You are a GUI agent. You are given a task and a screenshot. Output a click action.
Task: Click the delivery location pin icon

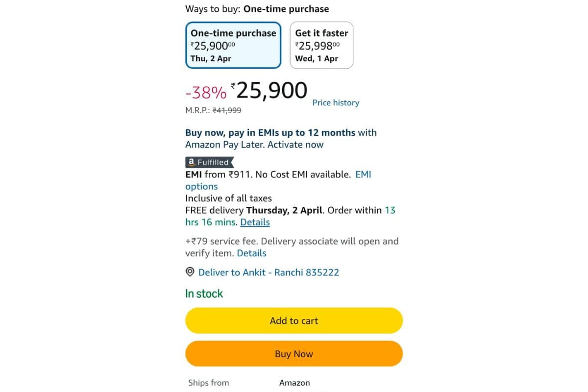pos(190,272)
